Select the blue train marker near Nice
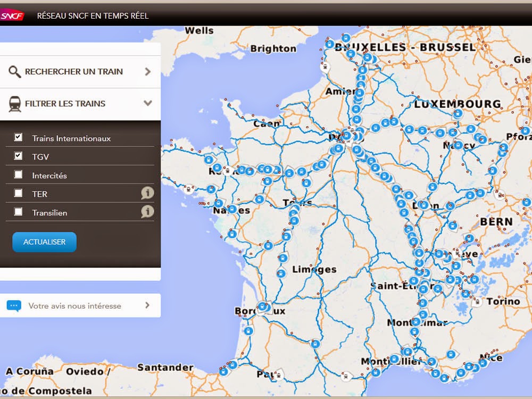The width and height of the screenshot is (532, 399). (x=483, y=363)
